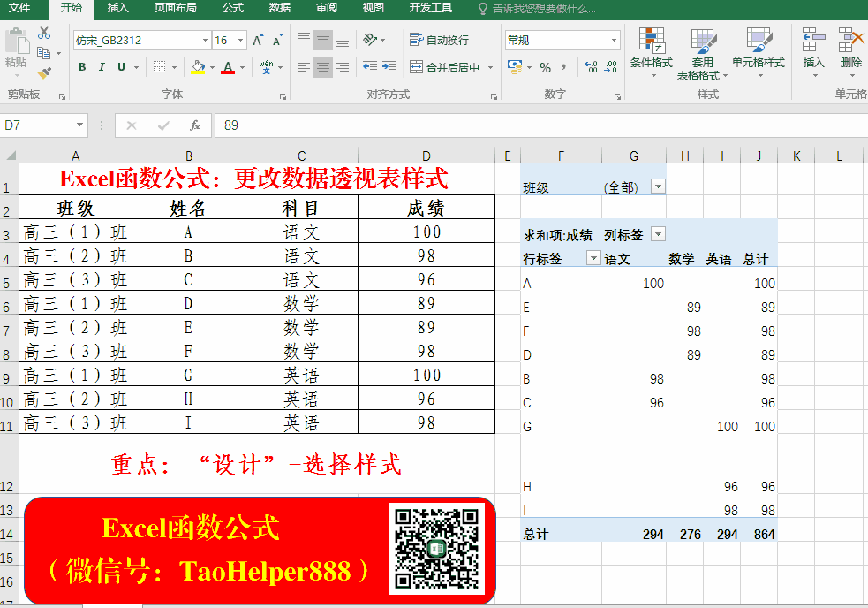The height and width of the screenshot is (608, 868).
Task: Click the insert function fx icon
Action: [195, 125]
